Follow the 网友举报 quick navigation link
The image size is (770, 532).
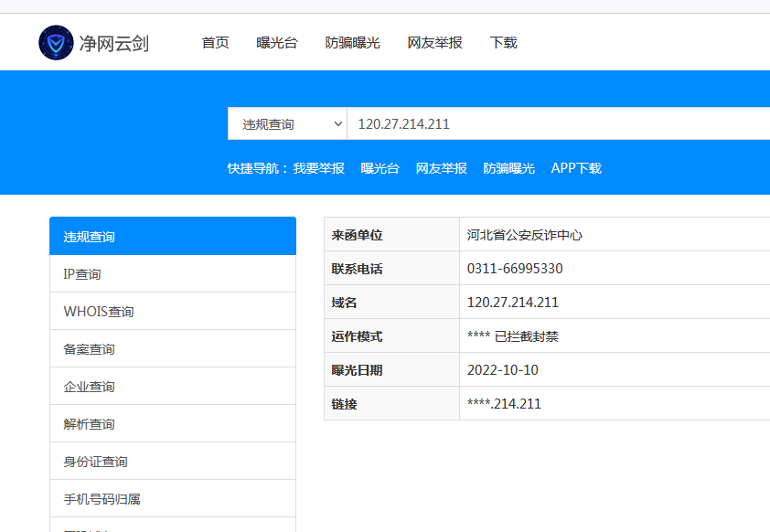point(442,168)
